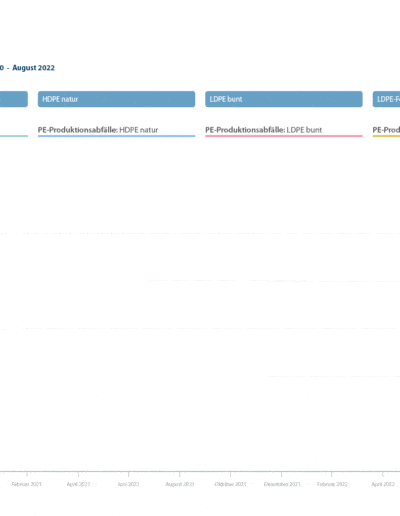This screenshot has width=400, height=516.
Task: Open the cut-off LDPE-F button at right edge
Action: [386, 99]
